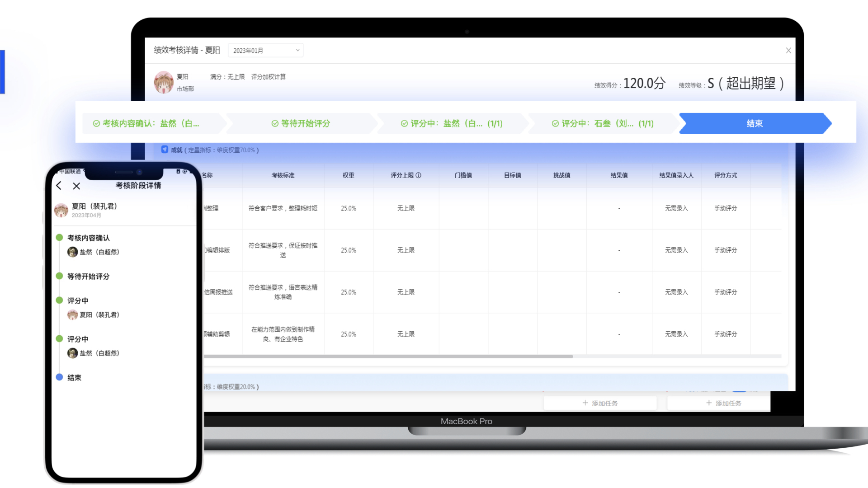Tap the X icon beside the back arrow
Screen dimensions: 868x488
pyautogui.click(x=76, y=186)
